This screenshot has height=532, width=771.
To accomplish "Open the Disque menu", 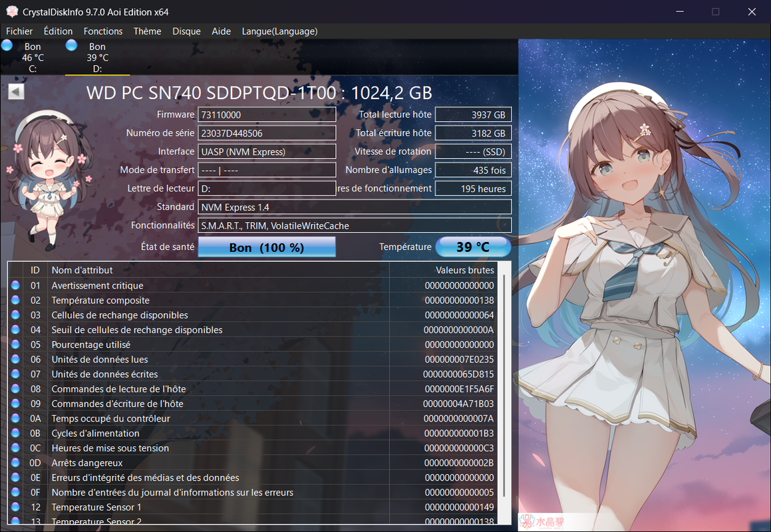I will [186, 31].
